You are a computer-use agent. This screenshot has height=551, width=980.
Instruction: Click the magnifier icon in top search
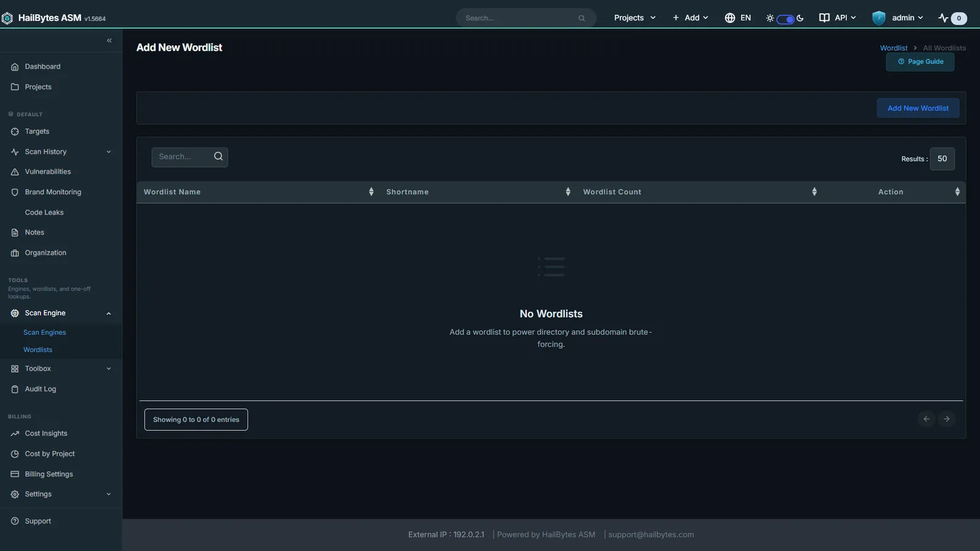pyautogui.click(x=581, y=18)
